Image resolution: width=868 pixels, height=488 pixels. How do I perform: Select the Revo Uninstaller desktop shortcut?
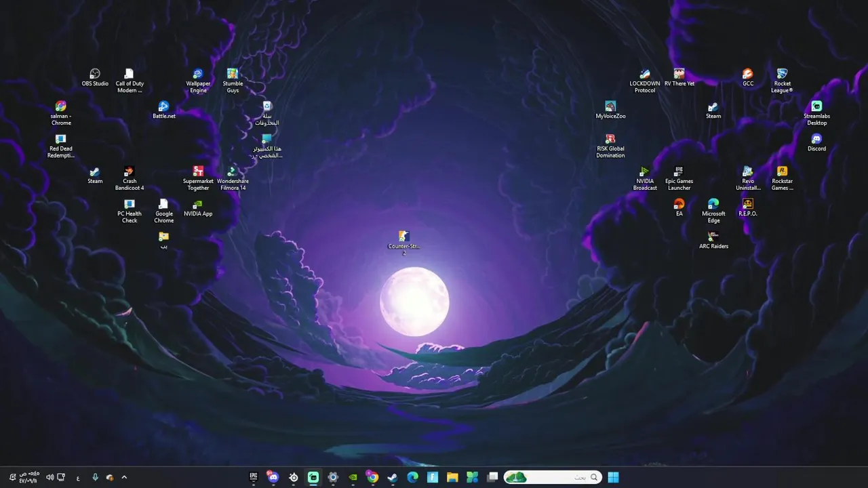click(748, 178)
